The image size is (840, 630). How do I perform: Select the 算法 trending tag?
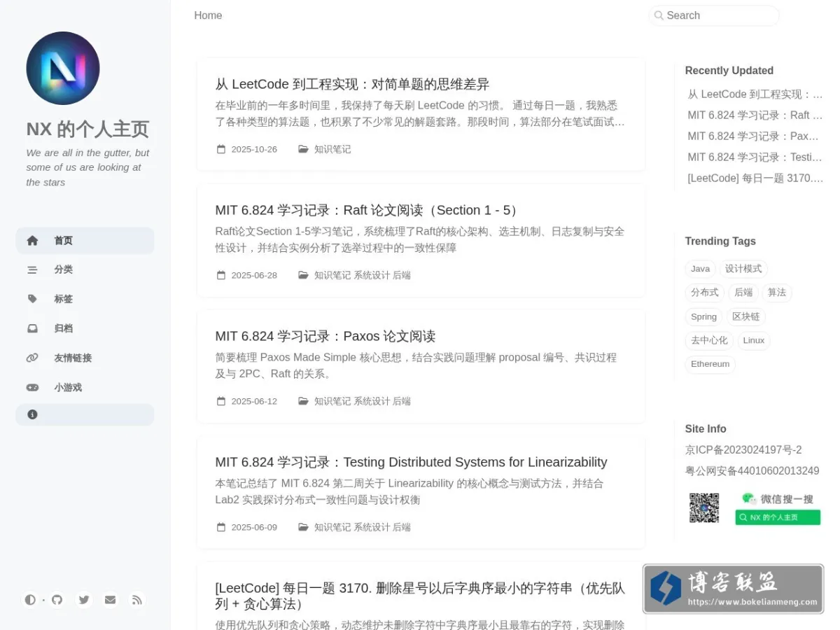click(777, 293)
